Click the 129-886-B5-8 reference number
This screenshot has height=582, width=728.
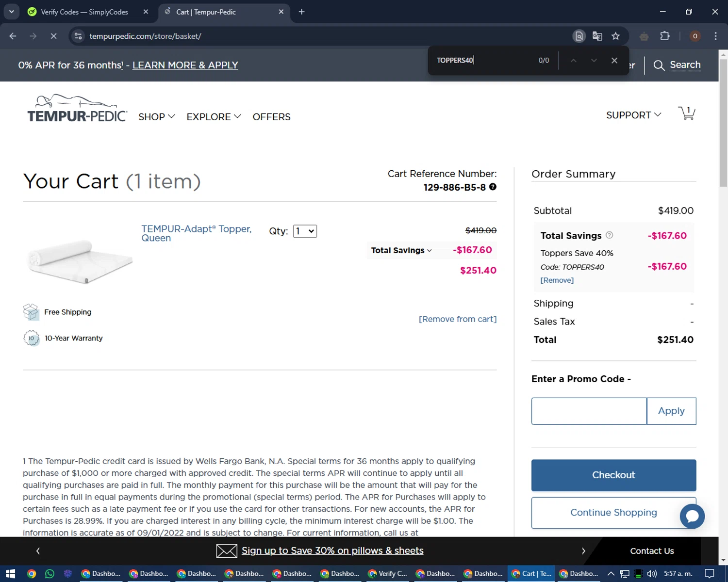point(454,187)
